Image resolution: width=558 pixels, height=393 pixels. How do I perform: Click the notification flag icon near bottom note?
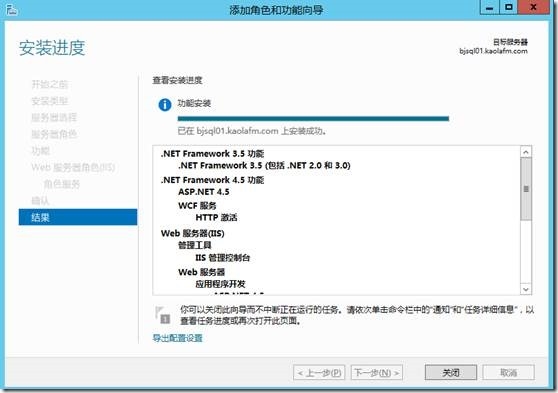pyautogui.click(x=163, y=315)
